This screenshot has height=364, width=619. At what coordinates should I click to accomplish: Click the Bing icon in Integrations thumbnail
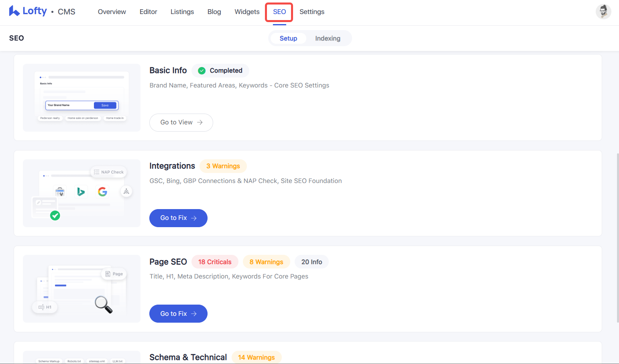(x=81, y=191)
